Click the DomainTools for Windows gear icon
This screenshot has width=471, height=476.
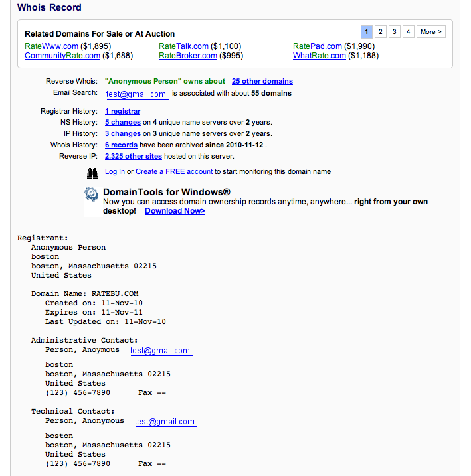pos(91,195)
